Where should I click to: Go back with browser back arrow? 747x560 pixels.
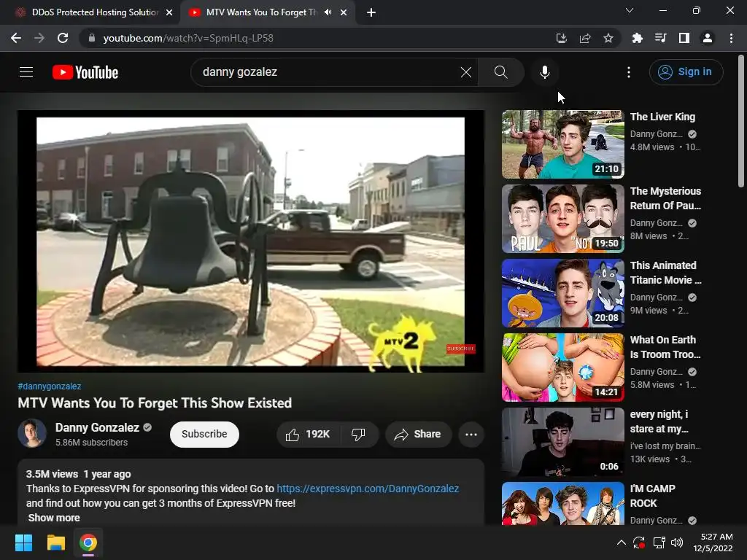tap(16, 38)
